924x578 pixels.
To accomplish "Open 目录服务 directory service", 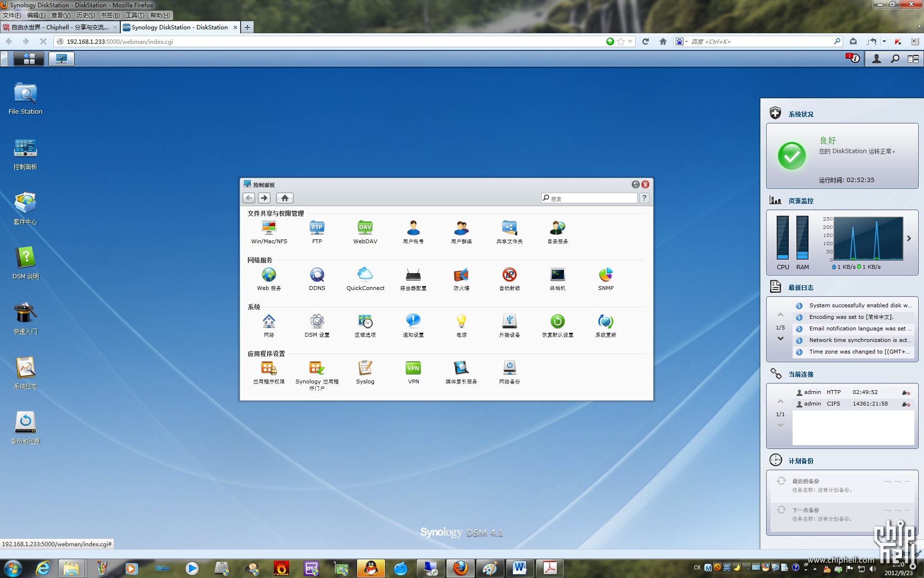I will point(558,232).
